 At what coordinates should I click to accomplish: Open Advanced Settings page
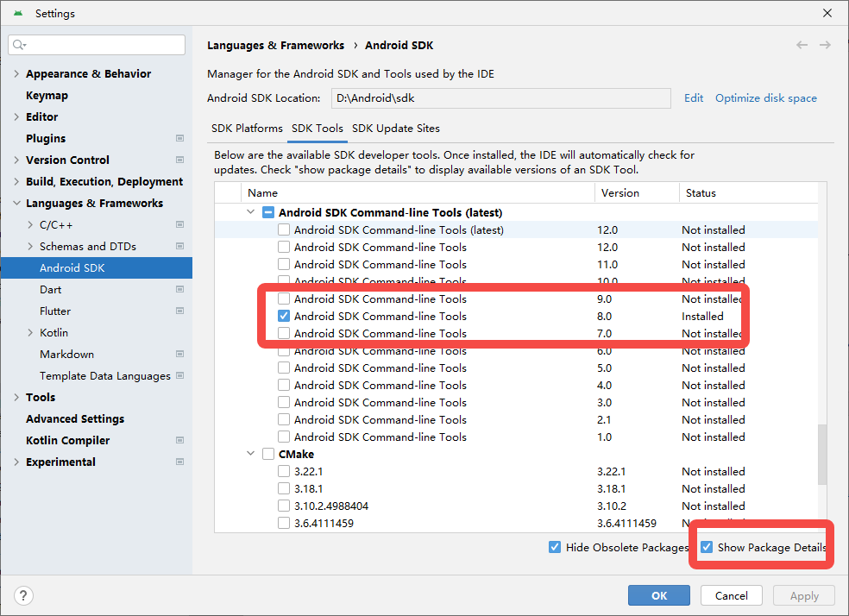point(75,419)
